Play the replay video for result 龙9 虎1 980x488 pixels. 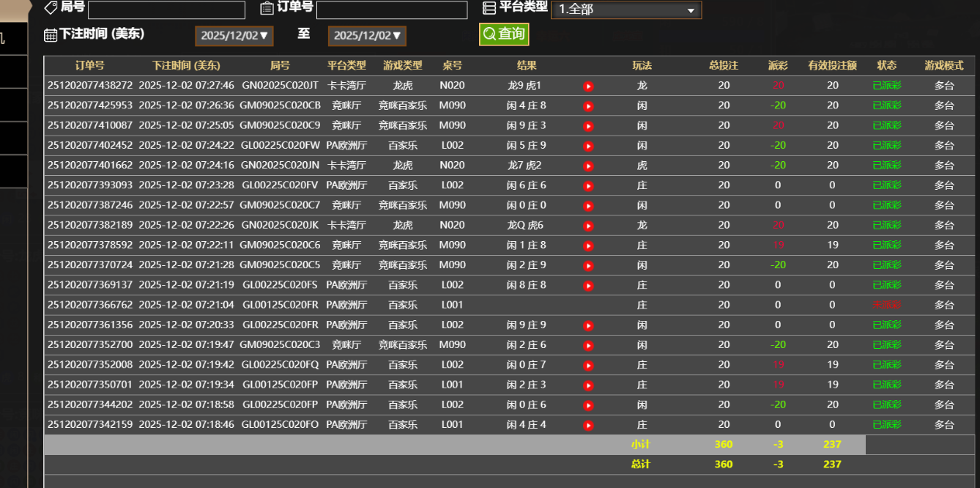click(588, 86)
